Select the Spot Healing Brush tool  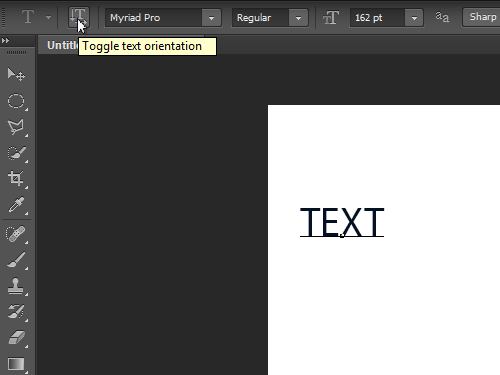coord(16,234)
